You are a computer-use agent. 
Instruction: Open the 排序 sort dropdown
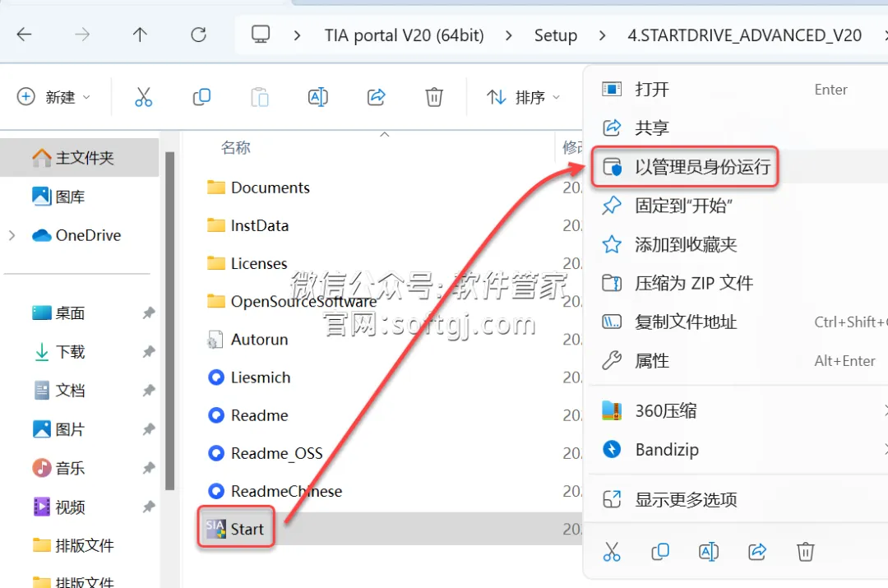(x=523, y=97)
